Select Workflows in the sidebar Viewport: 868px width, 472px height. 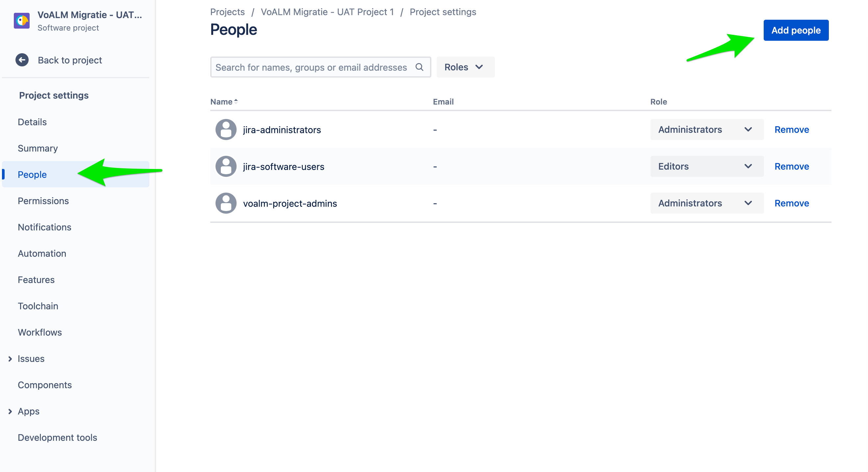[40, 332]
